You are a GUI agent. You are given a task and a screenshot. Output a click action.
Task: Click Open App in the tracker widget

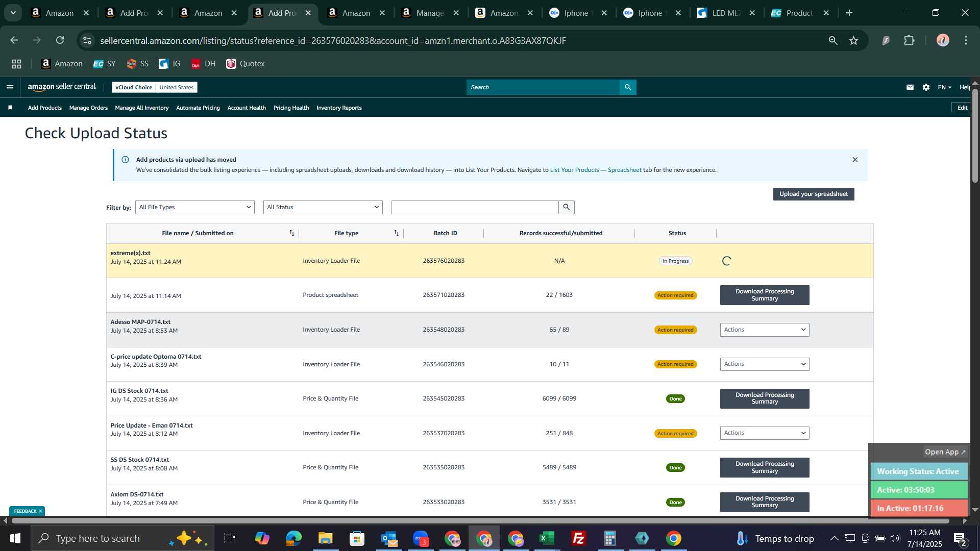(x=945, y=452)
